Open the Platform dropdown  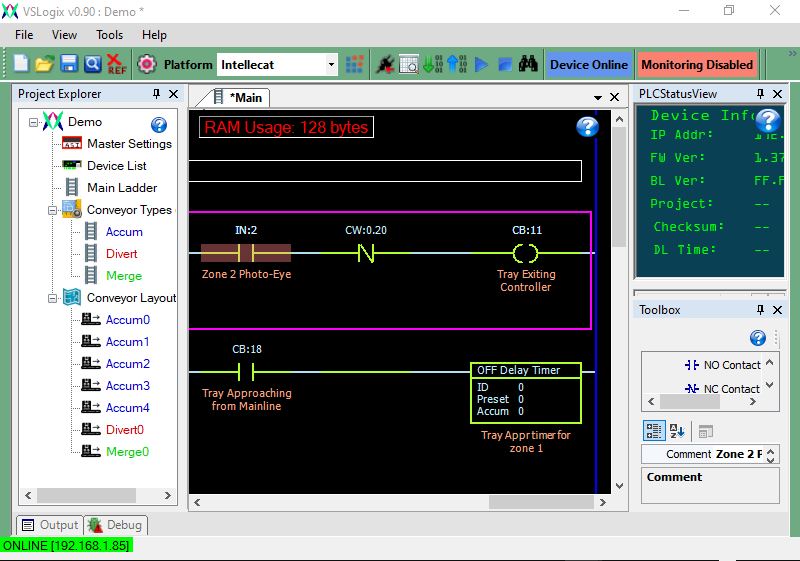pyautogui.click(x=332, y=65)
